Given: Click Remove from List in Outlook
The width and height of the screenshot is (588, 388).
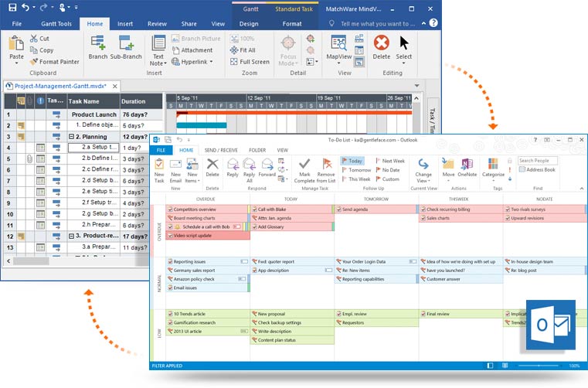Looking at the screenshot, I should coord(326,171).
